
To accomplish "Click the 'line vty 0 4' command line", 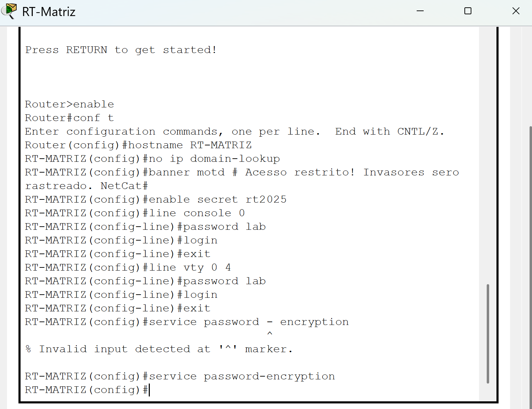I will (x=128, y=267).
